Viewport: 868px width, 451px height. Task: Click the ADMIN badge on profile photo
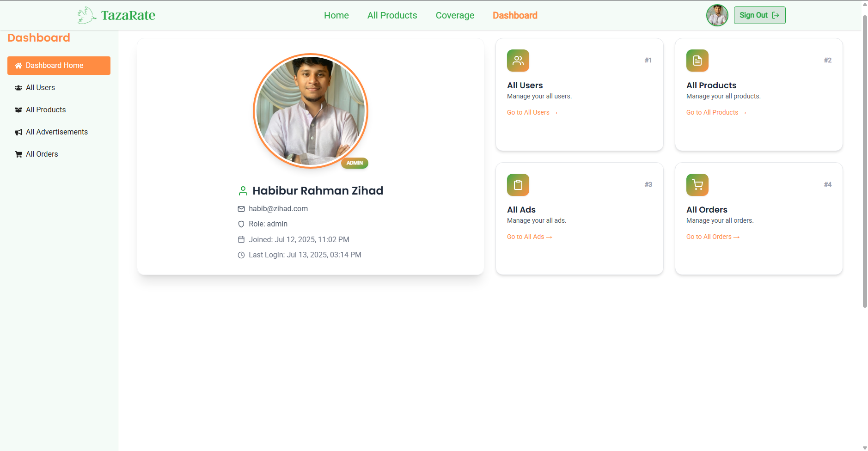click(355, 163)
